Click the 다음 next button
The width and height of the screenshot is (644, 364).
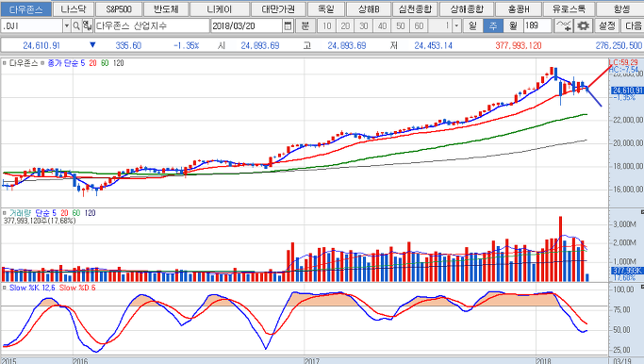coord(633,25)
